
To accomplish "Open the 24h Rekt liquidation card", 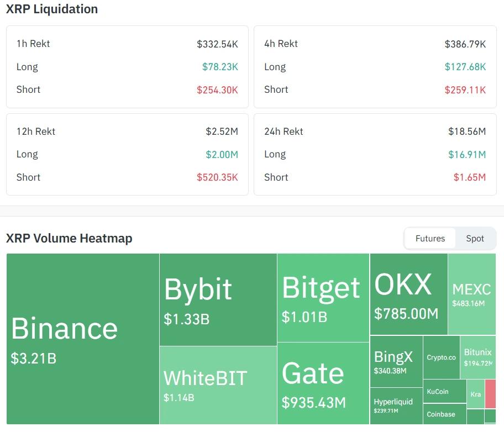I will pos(375,155).
